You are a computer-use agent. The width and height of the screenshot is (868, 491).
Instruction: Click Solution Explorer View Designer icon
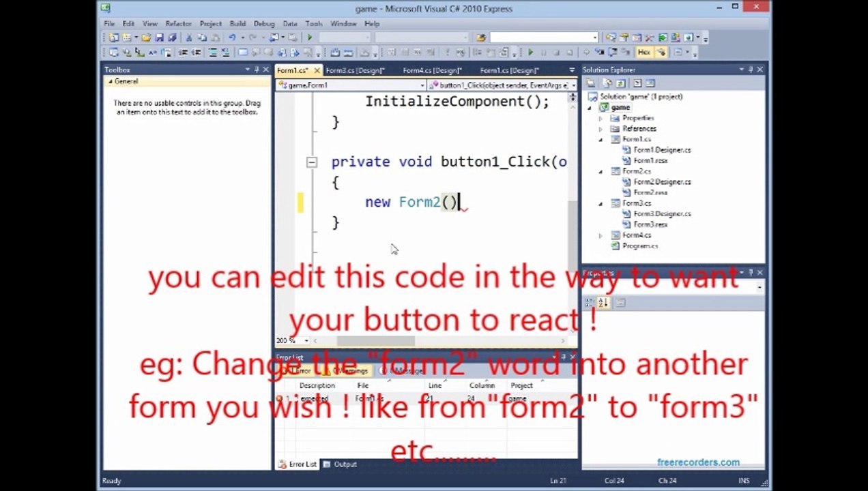click(x=650, y=83)
